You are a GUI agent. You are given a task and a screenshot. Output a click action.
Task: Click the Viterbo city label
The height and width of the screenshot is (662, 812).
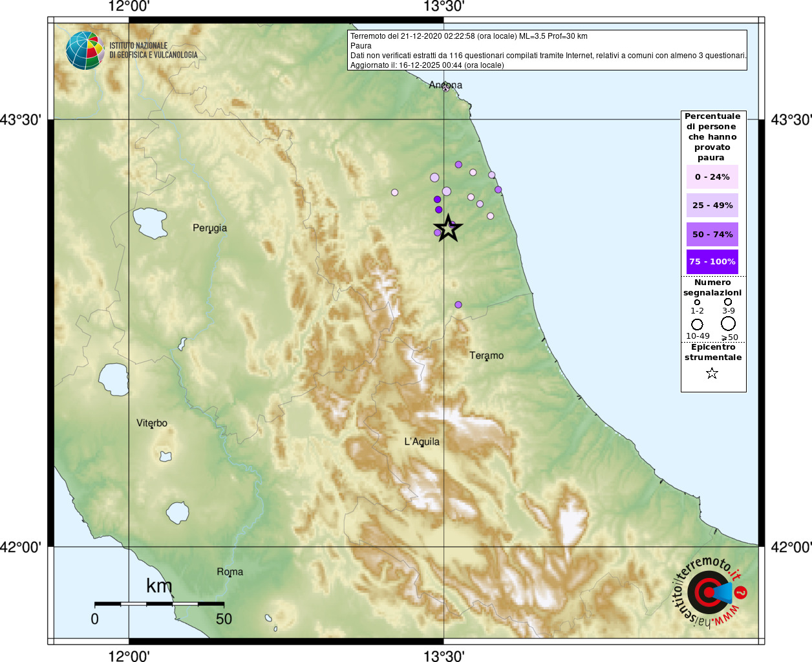pyautogui.click(x=152, y=423)
